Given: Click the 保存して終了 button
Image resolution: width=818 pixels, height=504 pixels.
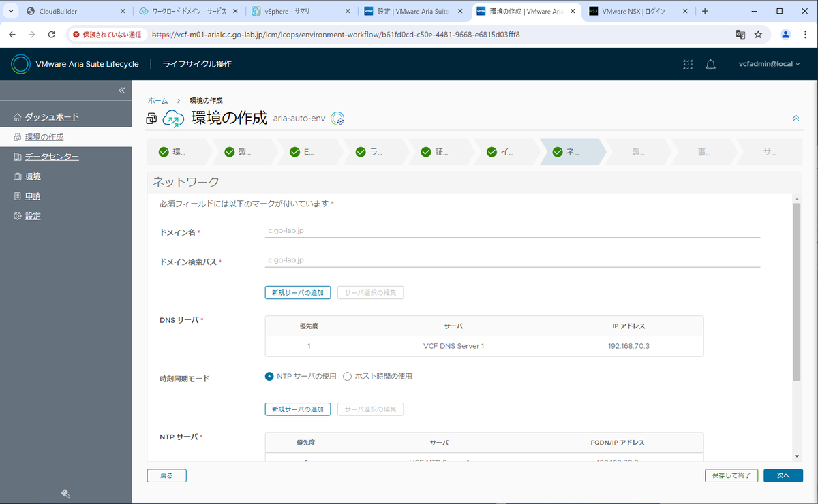Looking at the screenshot, I should 731,475.
